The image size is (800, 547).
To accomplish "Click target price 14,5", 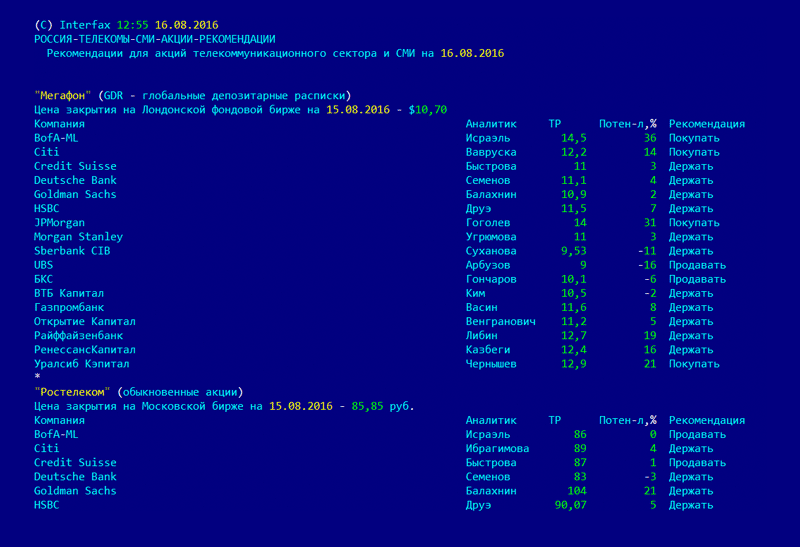I will pyautogui.click(x=573, y=138).
